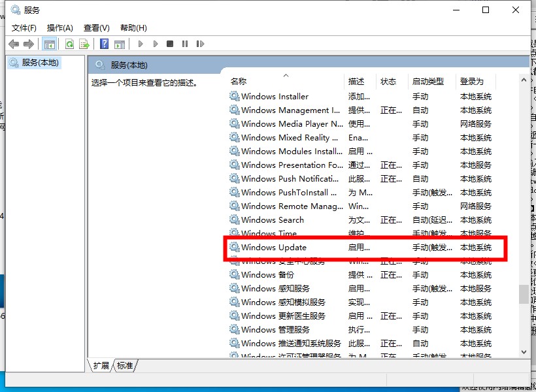
Task: Open the 操作(A) menu
Action: pos(60,27)
